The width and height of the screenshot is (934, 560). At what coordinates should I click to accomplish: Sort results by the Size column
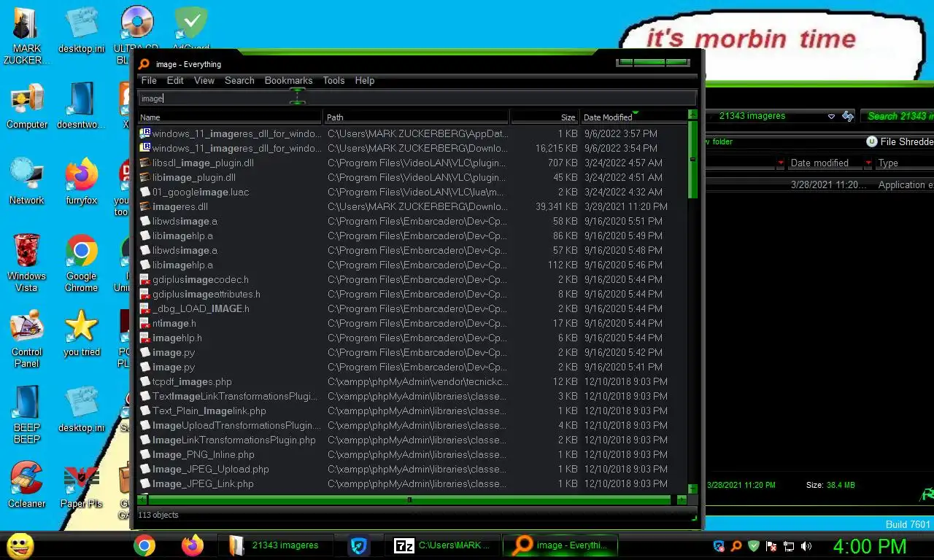point(544,117)
